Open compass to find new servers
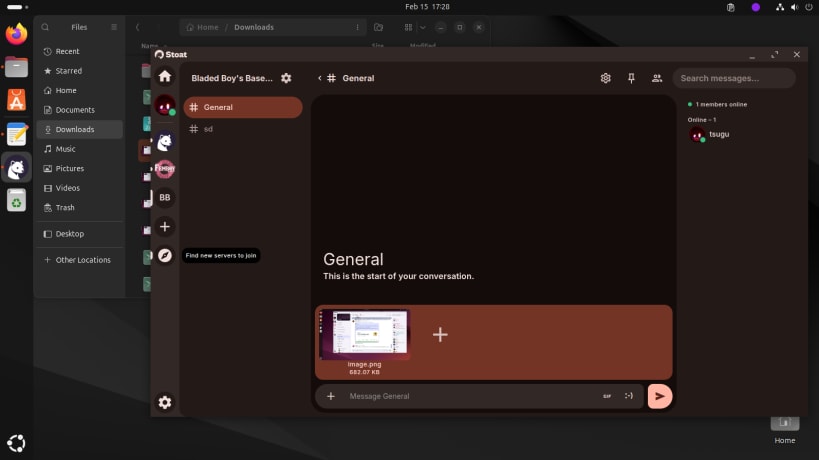 (165, 255)
